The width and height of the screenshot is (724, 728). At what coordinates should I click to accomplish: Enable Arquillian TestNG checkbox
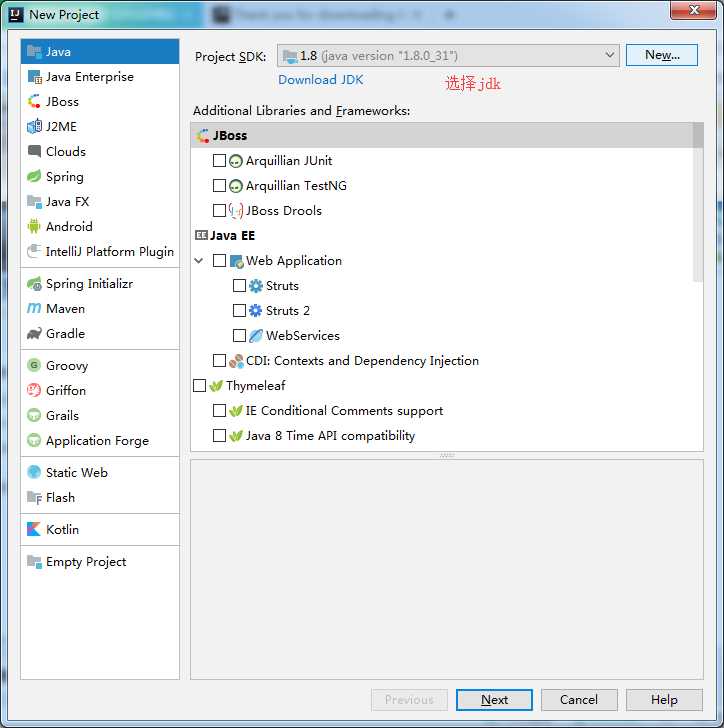tap(219, 186)
